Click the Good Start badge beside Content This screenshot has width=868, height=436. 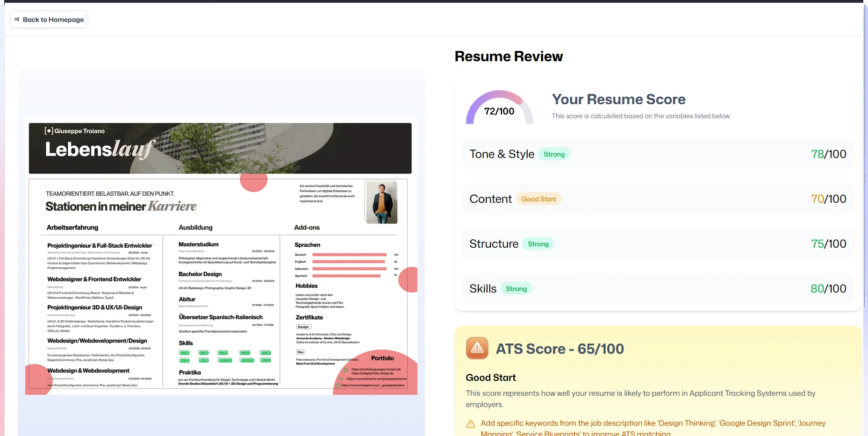538,199
